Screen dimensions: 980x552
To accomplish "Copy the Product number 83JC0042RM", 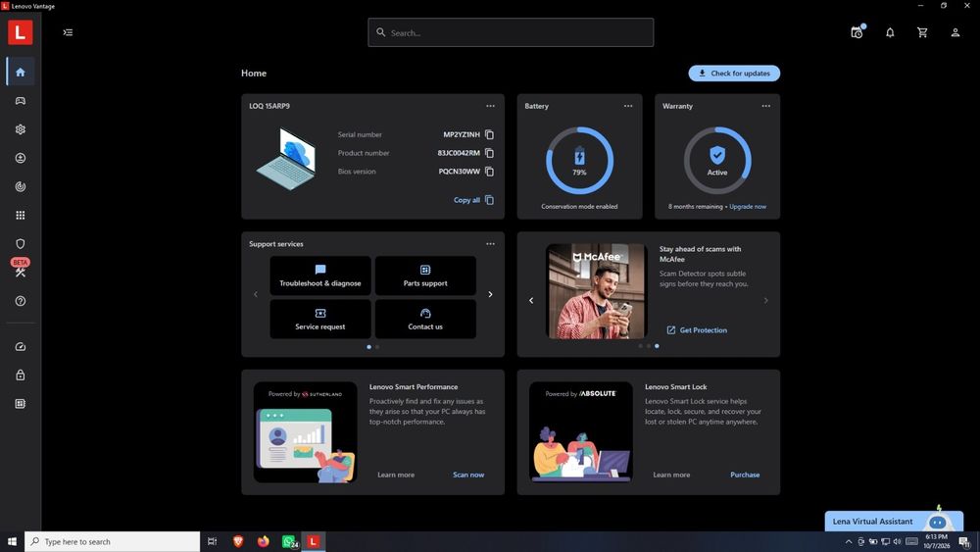I will point(489,153).
